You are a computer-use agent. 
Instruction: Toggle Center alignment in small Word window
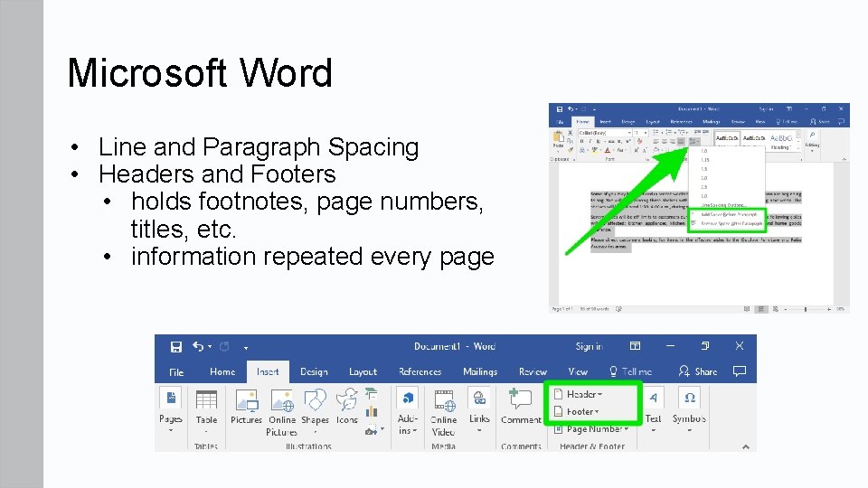coord(665,142)
